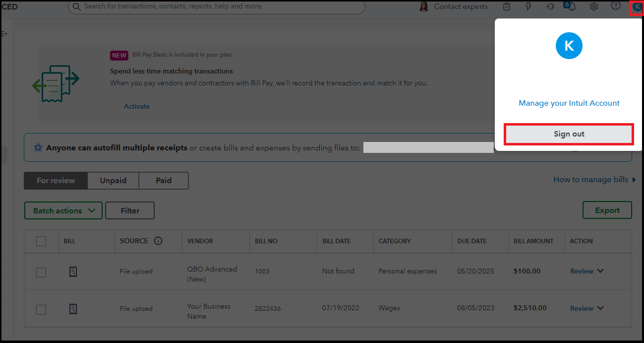Click the large K avatar in the profile popup

click(569, 46)
